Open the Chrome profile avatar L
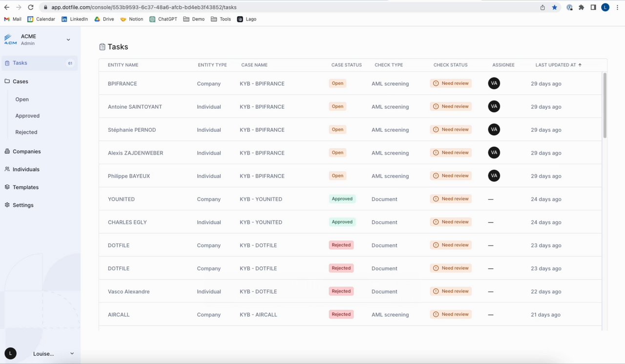Viewport: 625px width, 364px height. point(605,7)
